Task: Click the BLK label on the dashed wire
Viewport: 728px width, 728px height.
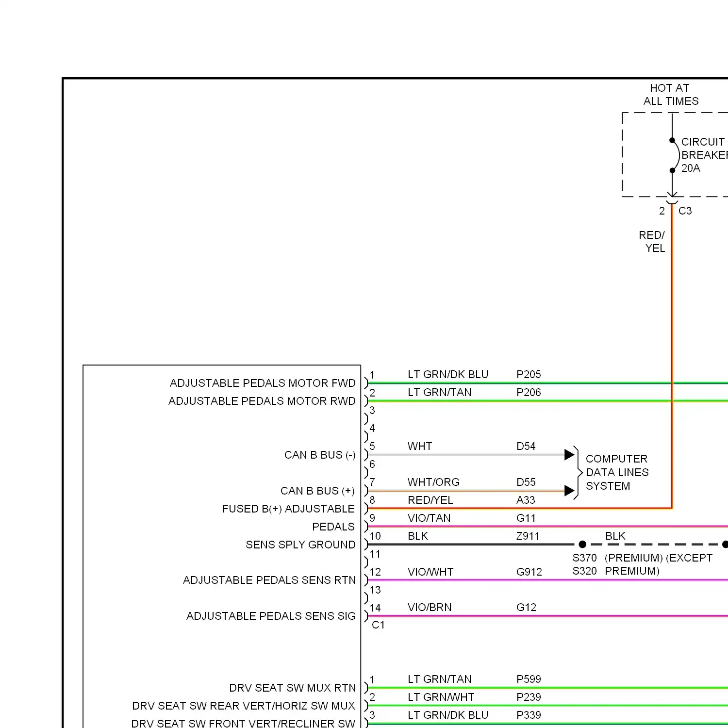Action: (x=615, y=536)
